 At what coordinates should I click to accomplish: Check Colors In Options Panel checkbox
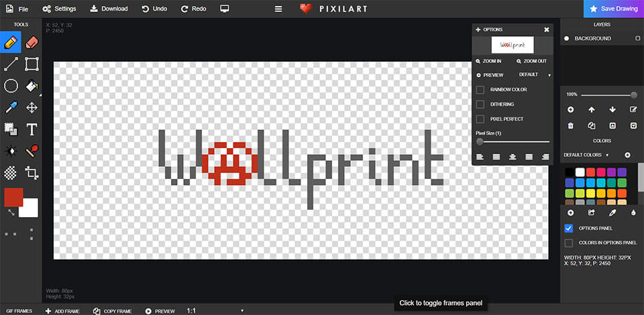click(569, 243)
